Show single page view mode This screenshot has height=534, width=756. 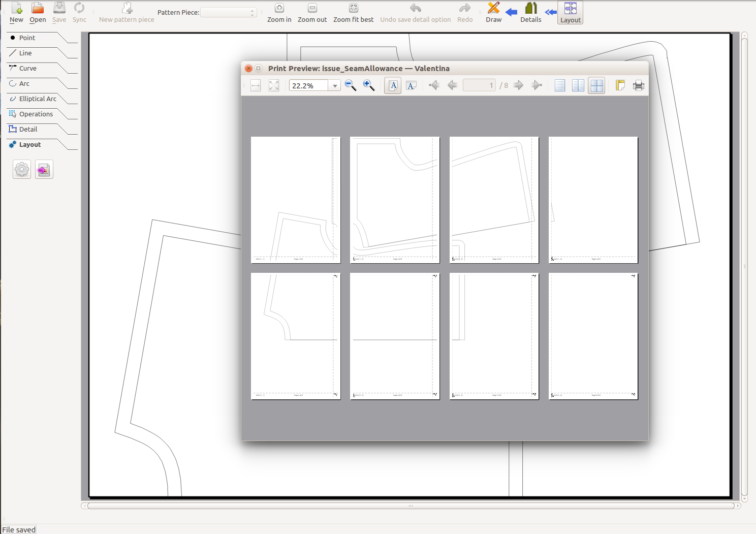[560, 86]
